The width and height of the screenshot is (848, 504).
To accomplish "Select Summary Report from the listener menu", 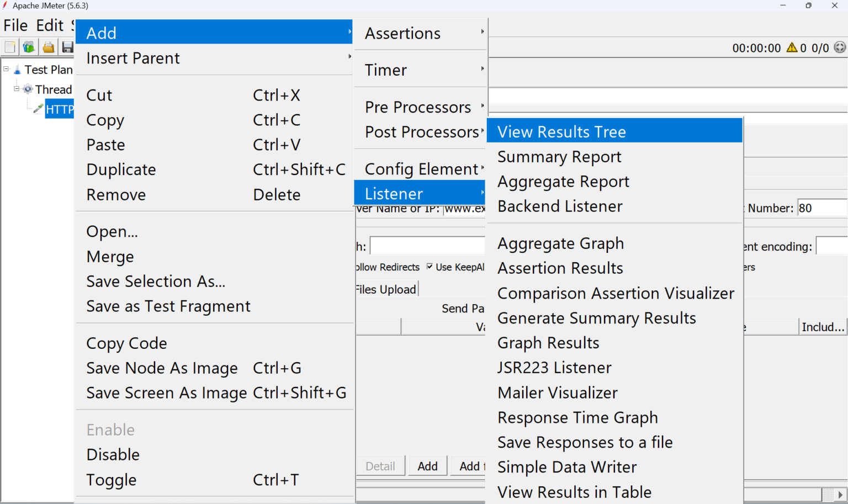I will [559, 157].
